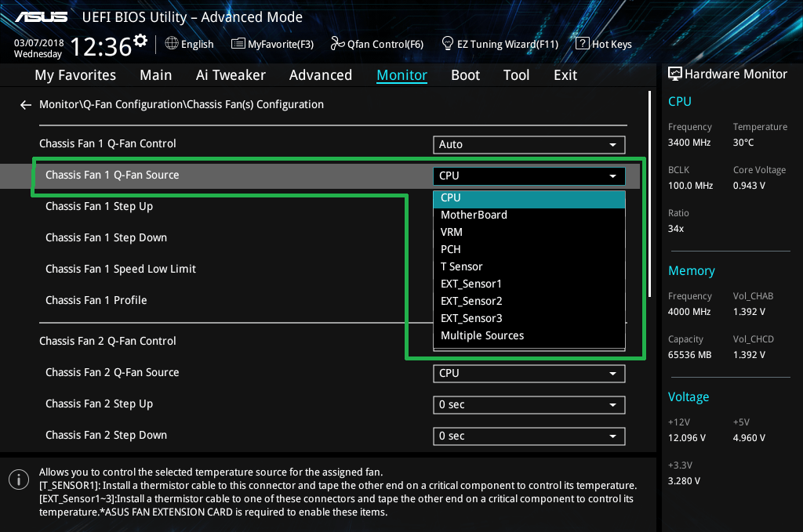Choose EXT_Sensor1 in source list
This screenshot has height=532, width=803.
pyautogui.click(x=529, y=284)
